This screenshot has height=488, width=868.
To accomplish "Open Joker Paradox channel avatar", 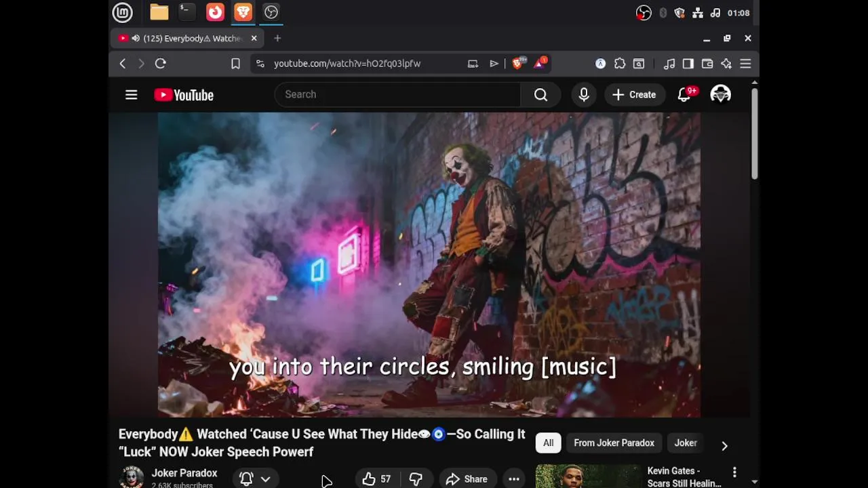I will (132, 478).
